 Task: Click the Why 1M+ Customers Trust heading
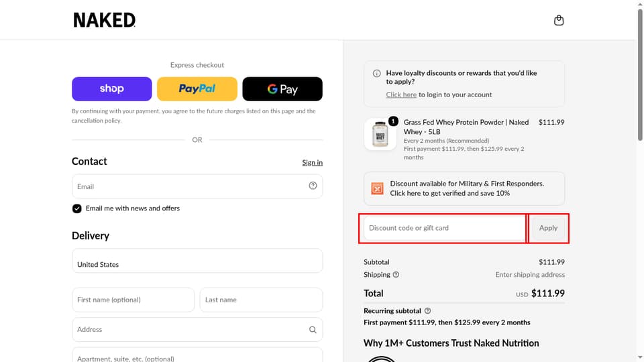click(451, 343)
